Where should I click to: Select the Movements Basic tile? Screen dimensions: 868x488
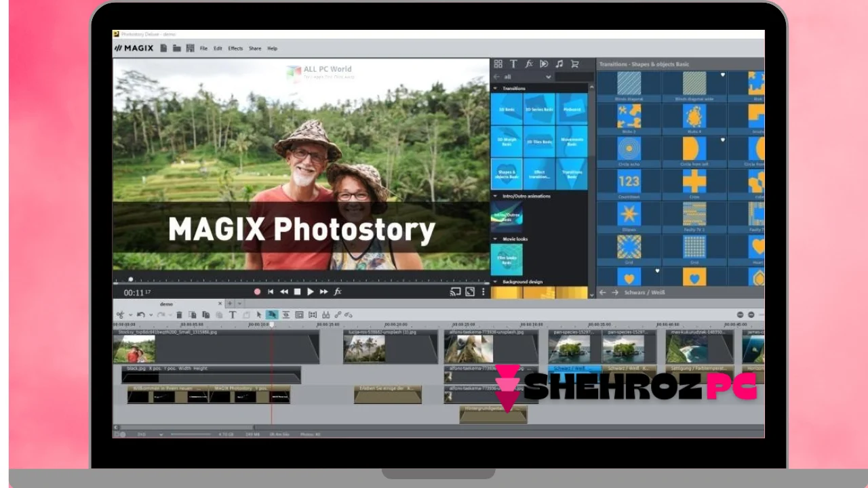click(572, 141)
